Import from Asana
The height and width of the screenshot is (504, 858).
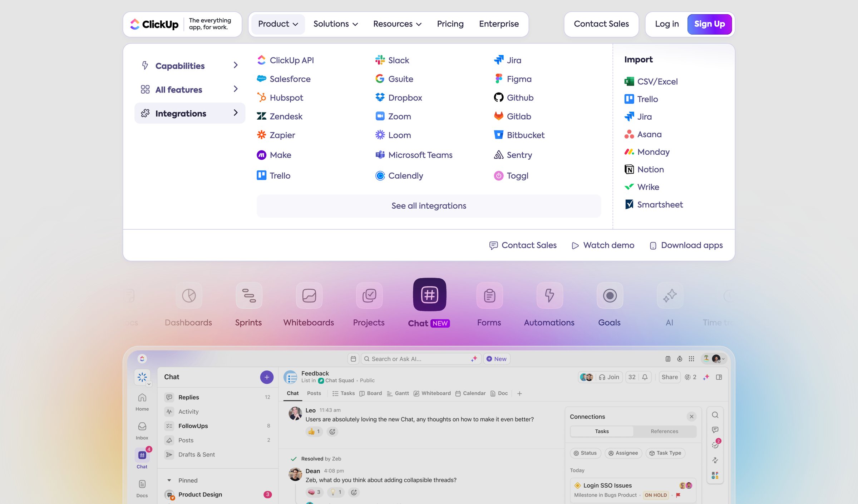pyautogui.click(x=643, y=134)
